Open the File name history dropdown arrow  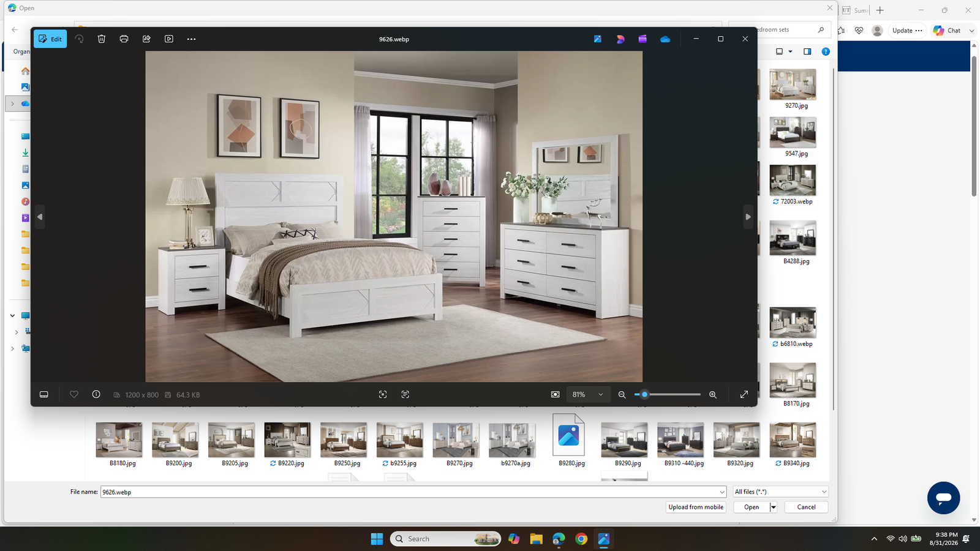click(722, 492)
